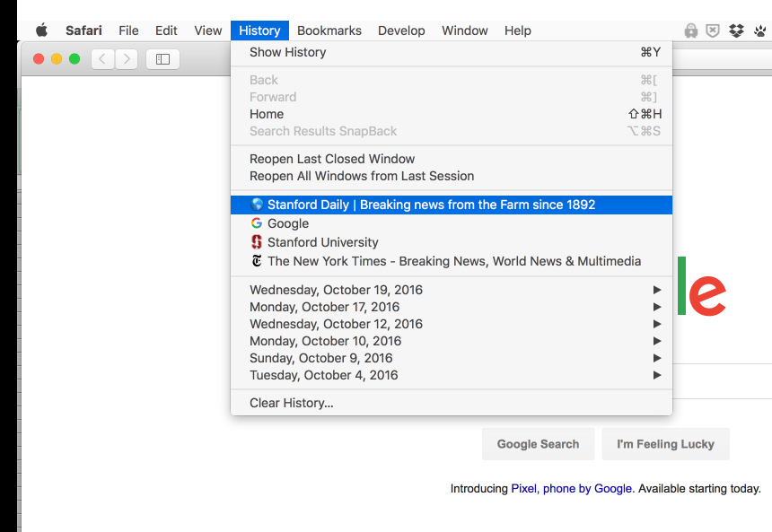Screen dimensions: 772x532
Task: Minimize Safari with the yellow button
Action: (57, 59)
